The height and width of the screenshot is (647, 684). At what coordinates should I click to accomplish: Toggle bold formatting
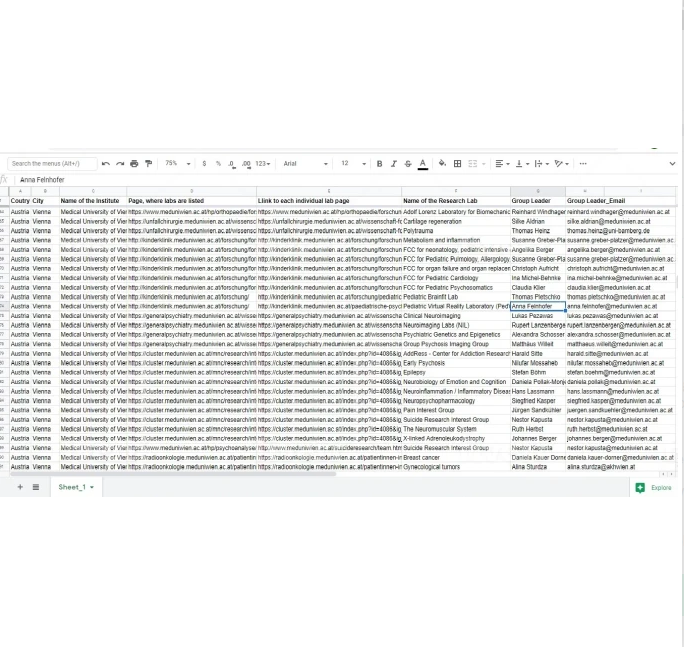[380, 164]
